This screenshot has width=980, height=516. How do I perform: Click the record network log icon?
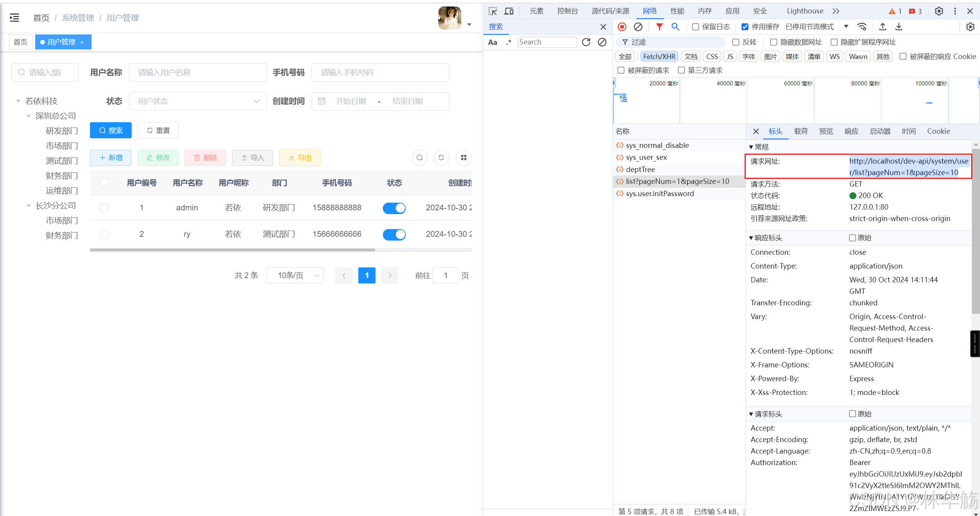pos(622,27)
